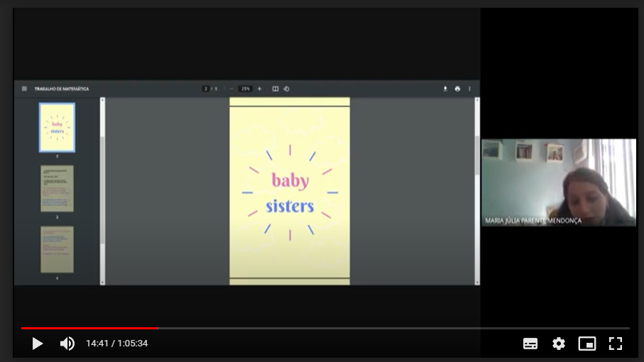Open page 3 thumbnail in sidebar
Viewport: 644px width, 362px height.
coord(57,188)
